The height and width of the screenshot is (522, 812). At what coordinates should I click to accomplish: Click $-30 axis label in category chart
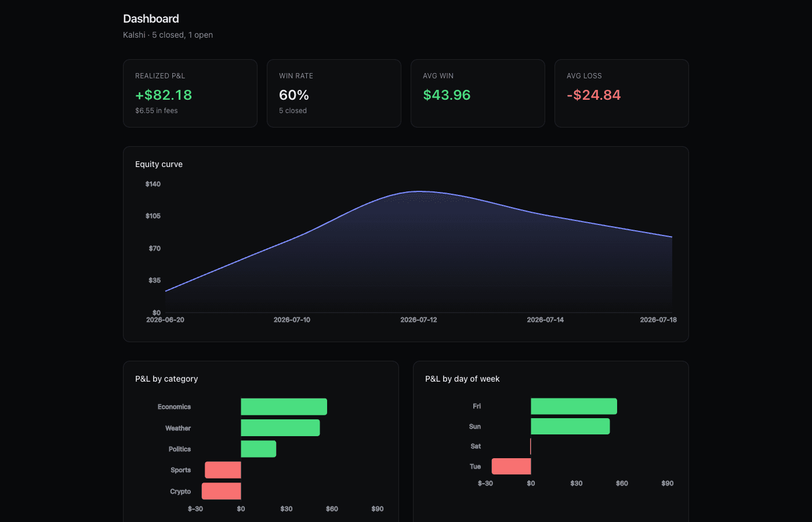tap(195, 509)
